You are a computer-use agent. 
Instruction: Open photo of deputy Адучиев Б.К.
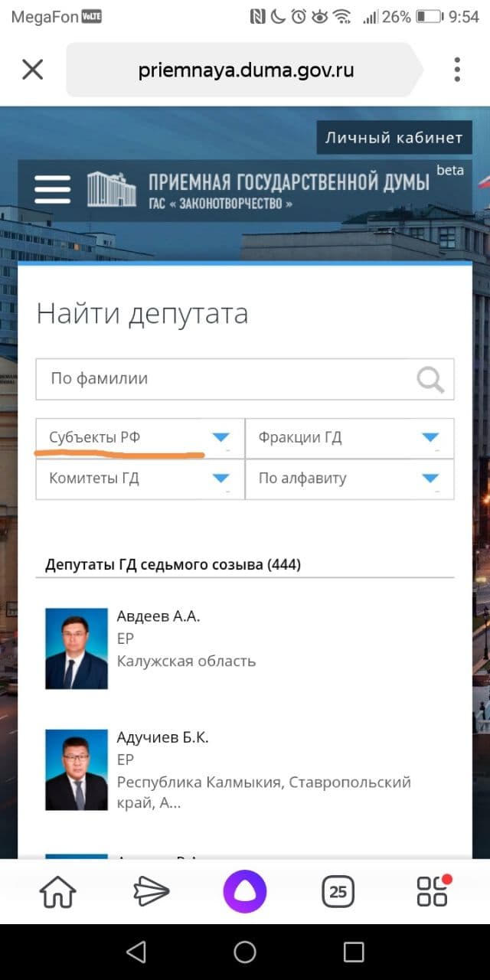click(x=77, y=769)
